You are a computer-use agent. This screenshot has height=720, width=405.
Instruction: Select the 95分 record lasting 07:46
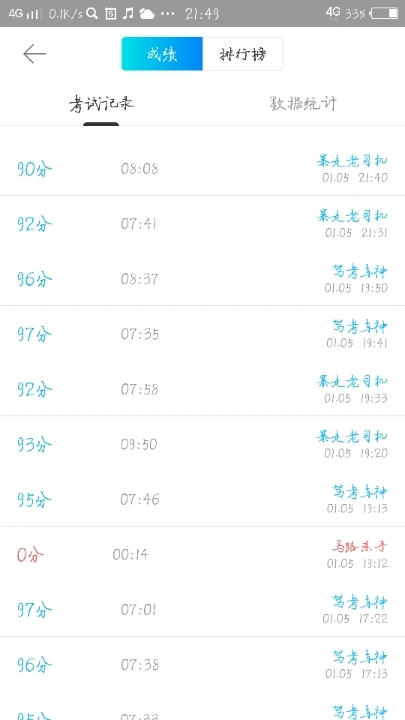click(x=202, y=499)
